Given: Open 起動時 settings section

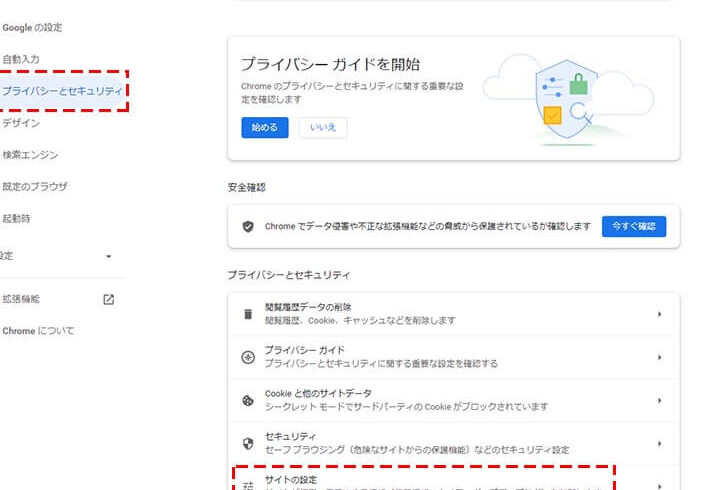Looking at the screenshot, I should (16, 219).
